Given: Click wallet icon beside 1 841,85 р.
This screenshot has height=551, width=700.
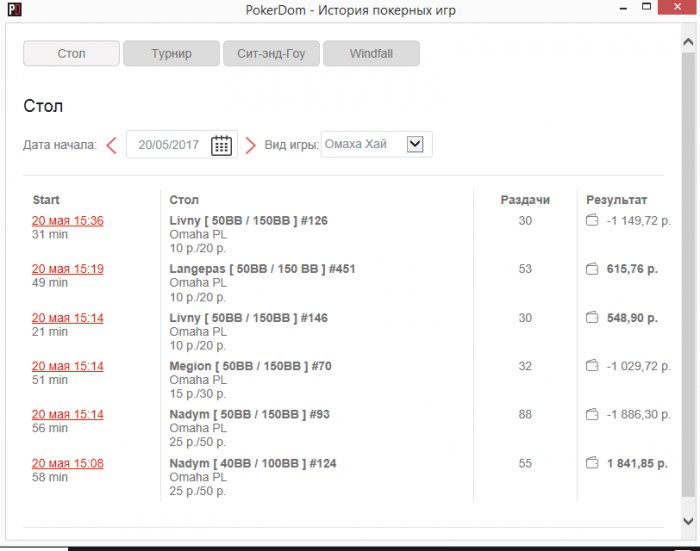Looking at the screenshot, I should tap(592, 463).
